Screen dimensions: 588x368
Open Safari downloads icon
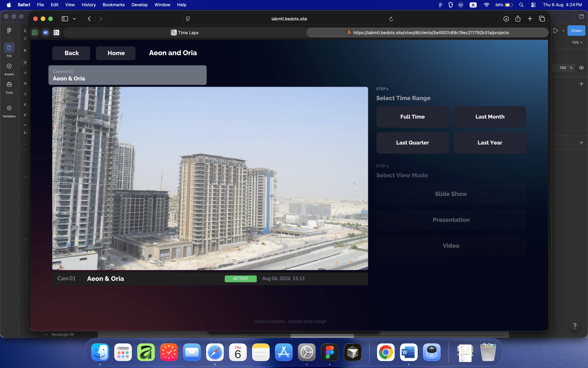[x=506, y=19]
